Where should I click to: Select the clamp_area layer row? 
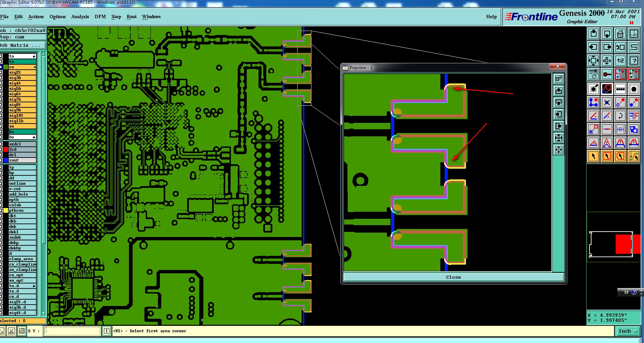(x=22, y=259)
